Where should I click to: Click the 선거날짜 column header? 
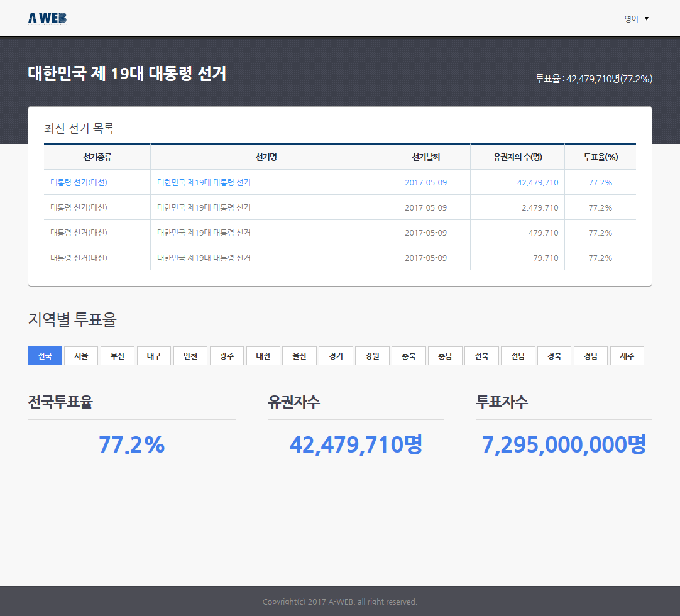coord(426,157)
